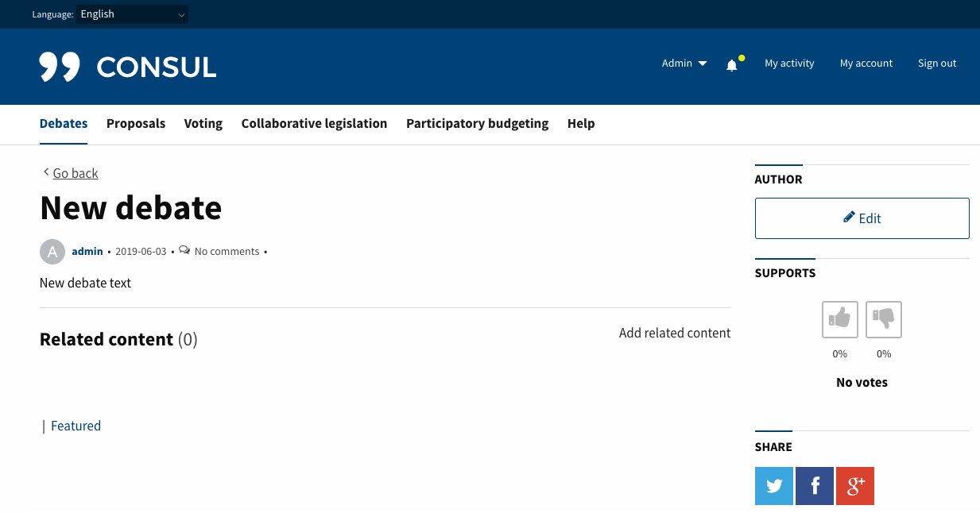
Task: Open the Featured link
Action: coord(76,426)
